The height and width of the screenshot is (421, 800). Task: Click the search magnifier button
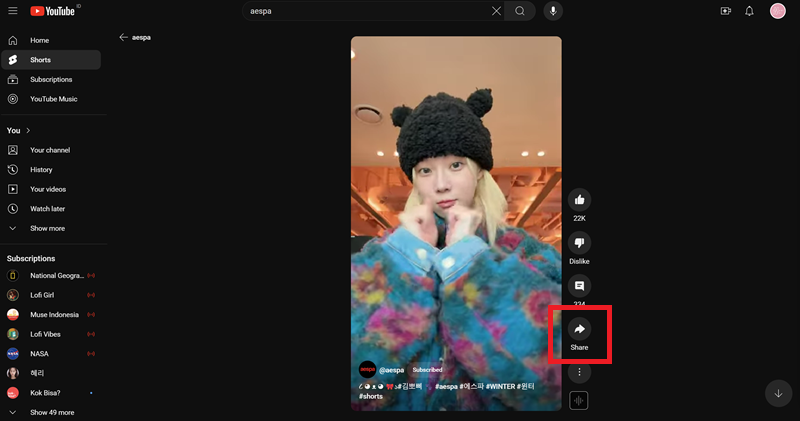520,11
